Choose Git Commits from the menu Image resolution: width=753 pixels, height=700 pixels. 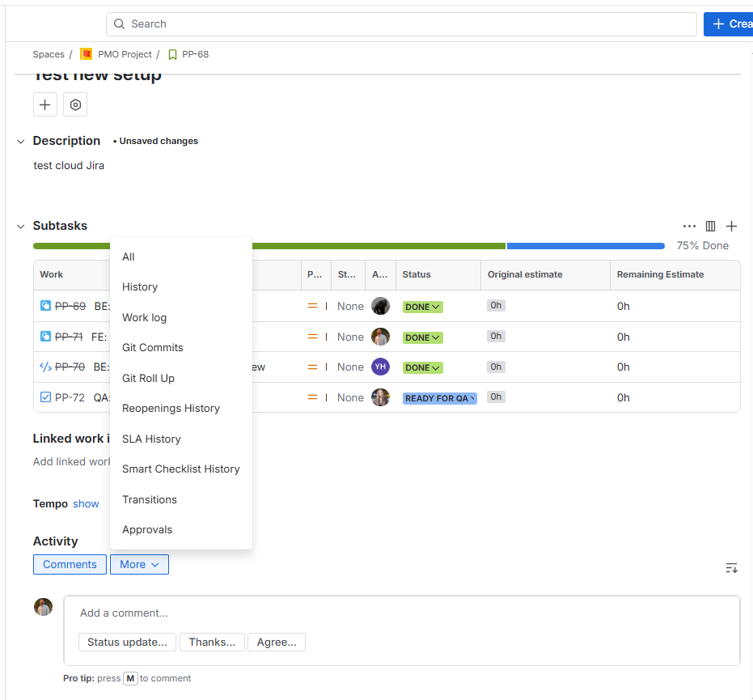coord(181,347)
